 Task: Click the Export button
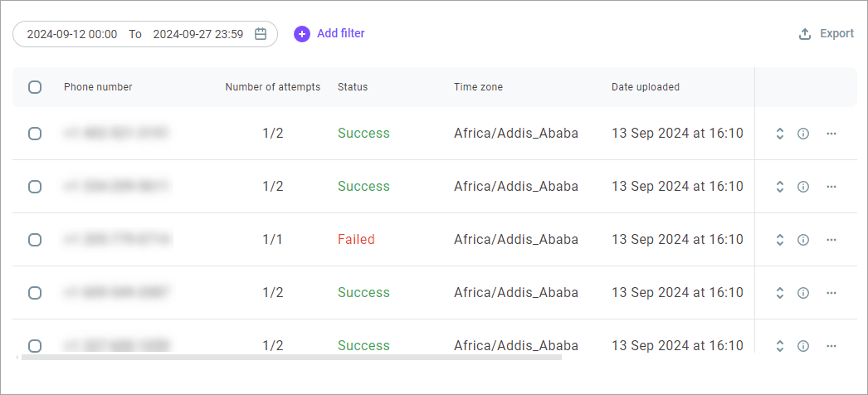[x=827, y=34]
